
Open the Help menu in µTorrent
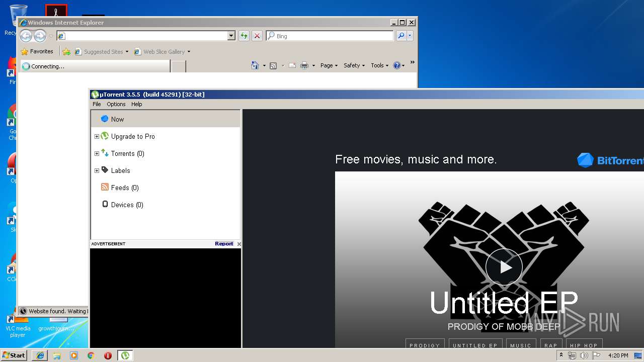pyautogui.click(x=137, y=104)
